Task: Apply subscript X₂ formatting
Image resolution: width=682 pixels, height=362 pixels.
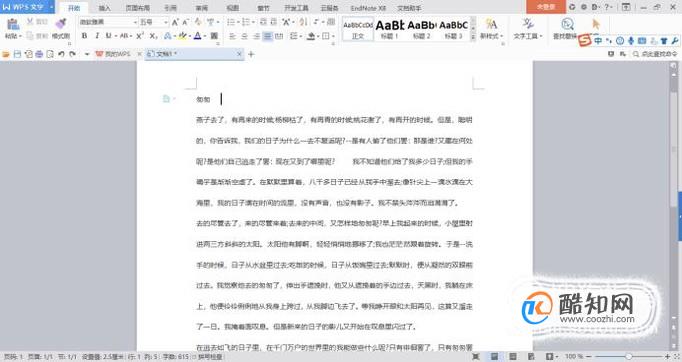Action: (x=153, y=36)
